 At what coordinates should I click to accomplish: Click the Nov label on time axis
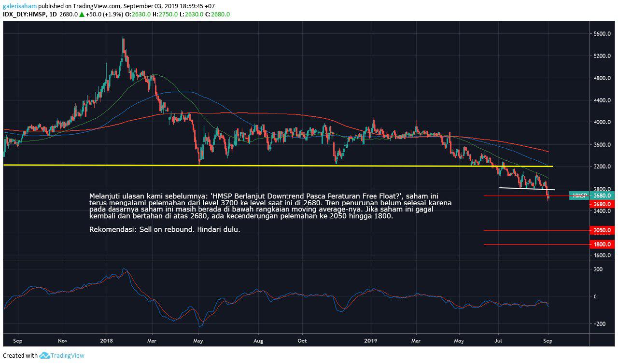tap(62, 340)
